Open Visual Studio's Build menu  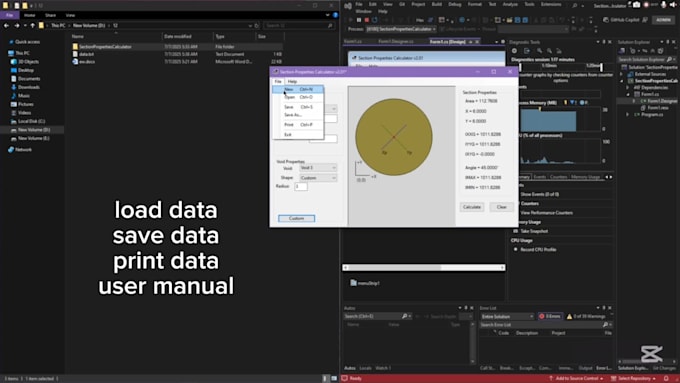tap(437, 4)
